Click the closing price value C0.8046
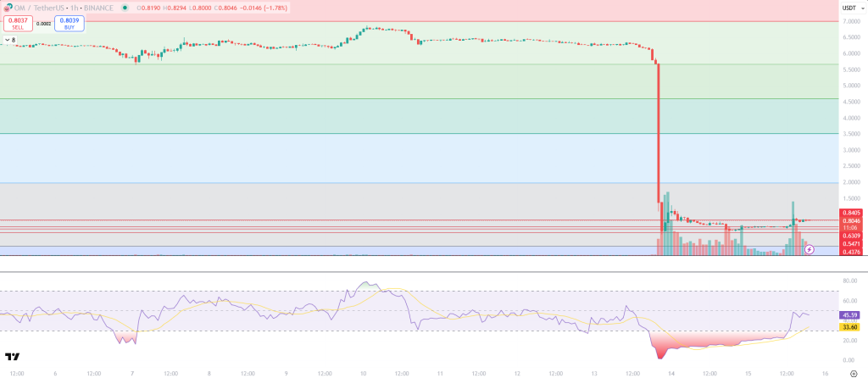Image resolution: width=868 pixels, height=378 pixels. (224, 8)
